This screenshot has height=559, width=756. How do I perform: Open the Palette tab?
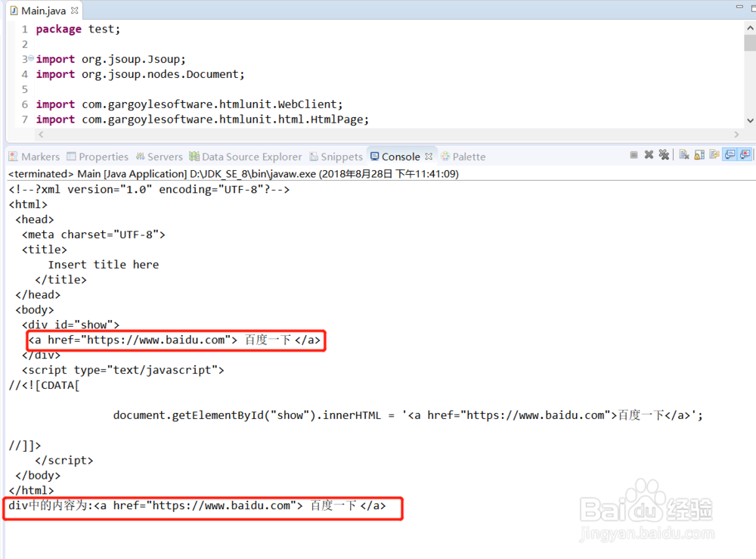click(x=463, y=157)
